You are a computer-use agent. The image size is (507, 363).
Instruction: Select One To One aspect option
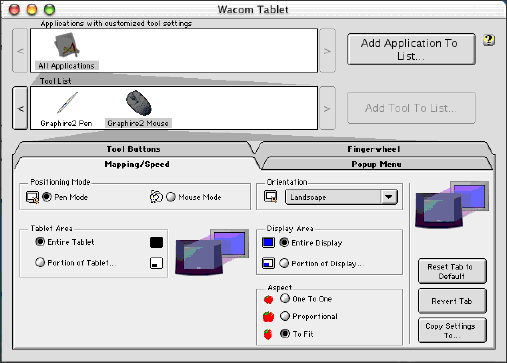285,298
